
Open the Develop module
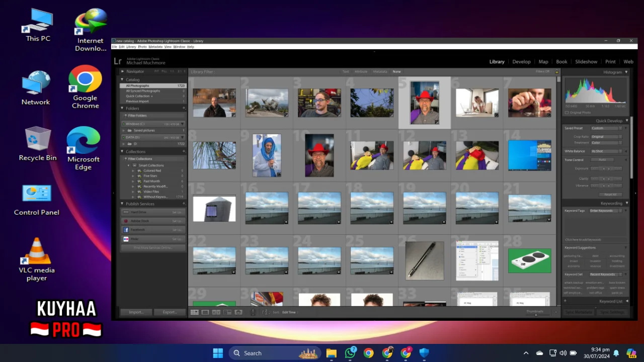point(521,62)
